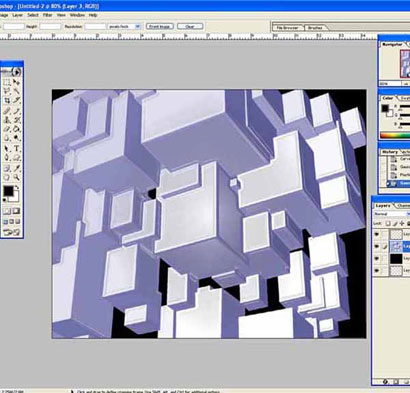Click the toolbox foreground color swatch

(x=8, y=191)
